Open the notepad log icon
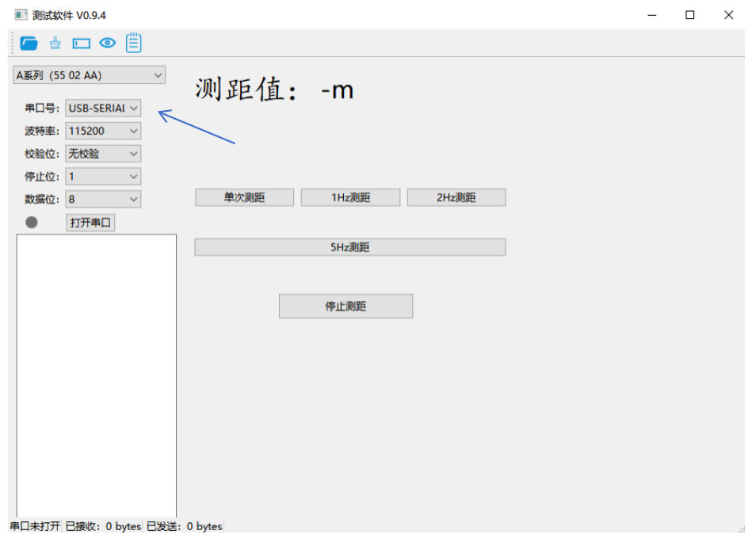 pos(134,43)
